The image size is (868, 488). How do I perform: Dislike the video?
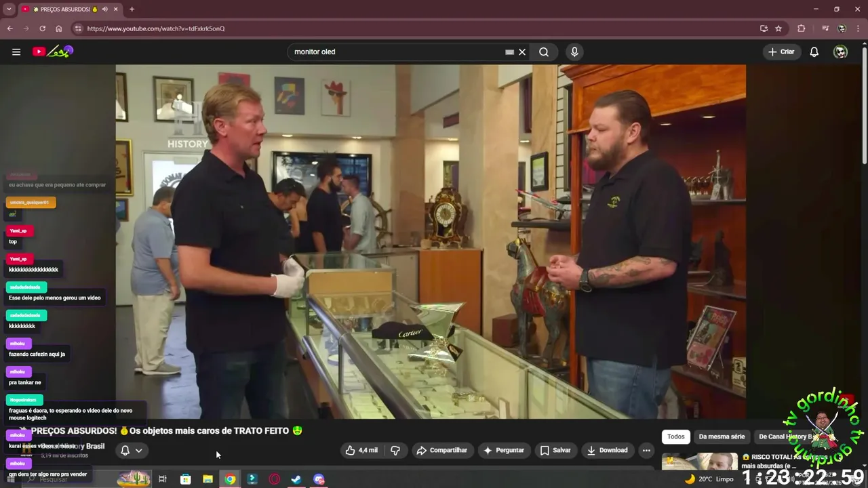pyautogui.click(x=395, y=450)
